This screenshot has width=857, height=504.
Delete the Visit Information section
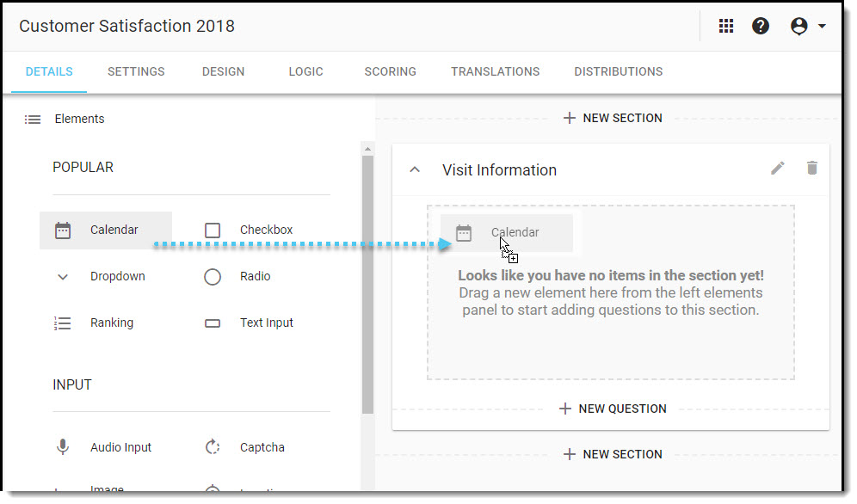(x=812, y=169)
